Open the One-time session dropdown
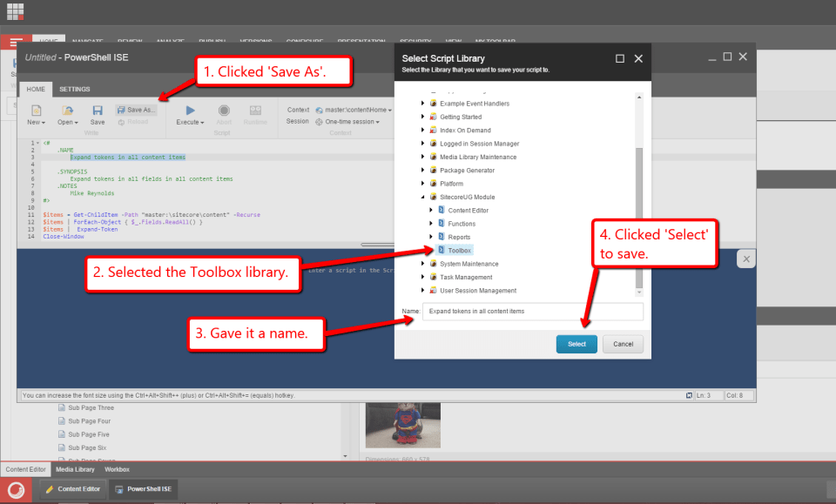836x504 pixels. point(347,122)
